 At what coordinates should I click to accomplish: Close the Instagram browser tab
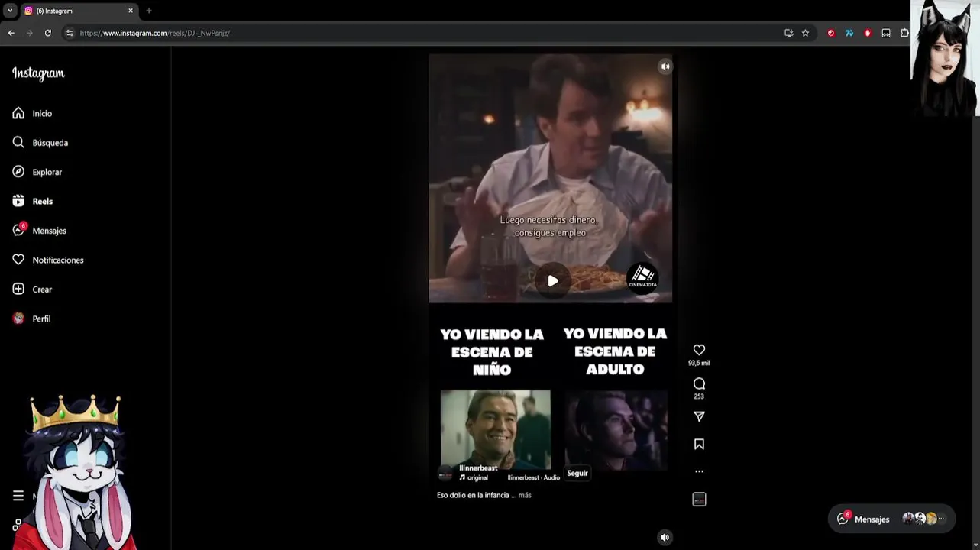[131, 11]
